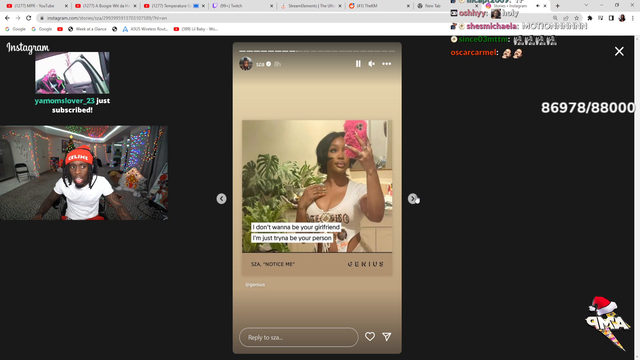Close the Twitch tab
The width and height of the screenshot is (640, 360).
pyautogui.click(x=272, y=6)
